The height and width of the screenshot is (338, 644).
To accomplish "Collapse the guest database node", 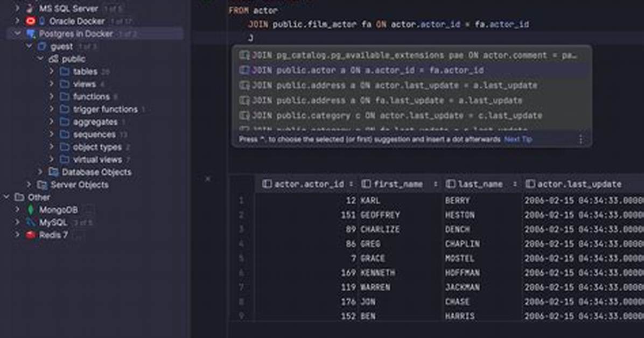I will click(29, 46).
